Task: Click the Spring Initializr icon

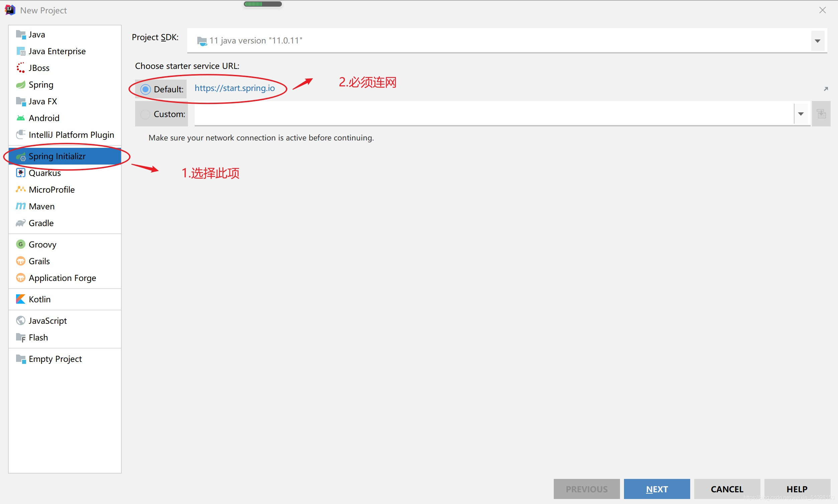Action: 21,157
